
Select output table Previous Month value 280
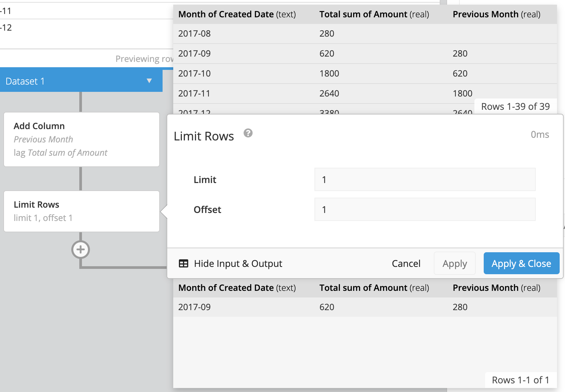click(x=460, y=307)
